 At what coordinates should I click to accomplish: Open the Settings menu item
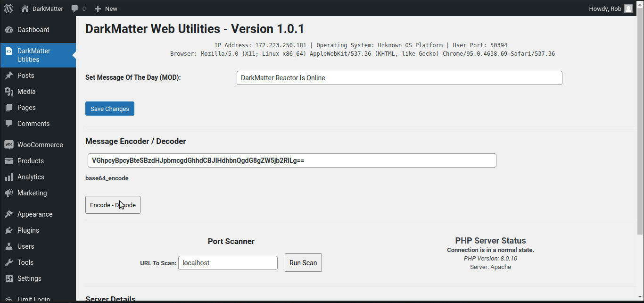[38, 278]
